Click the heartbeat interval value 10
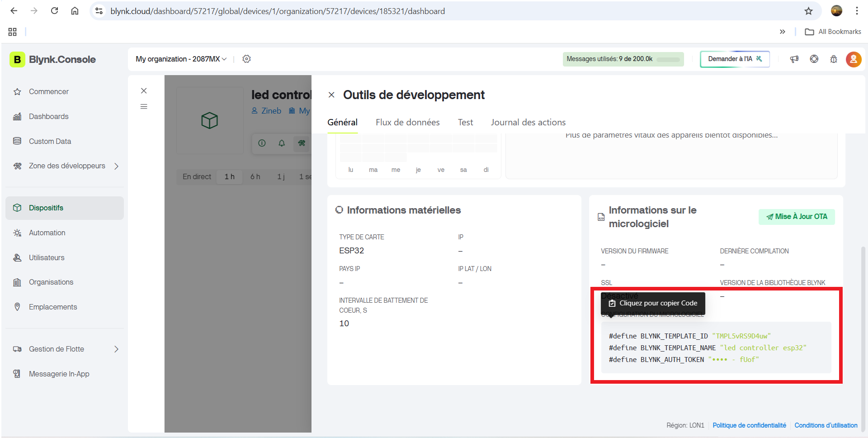868x438 pixels. tap(344, 324)
